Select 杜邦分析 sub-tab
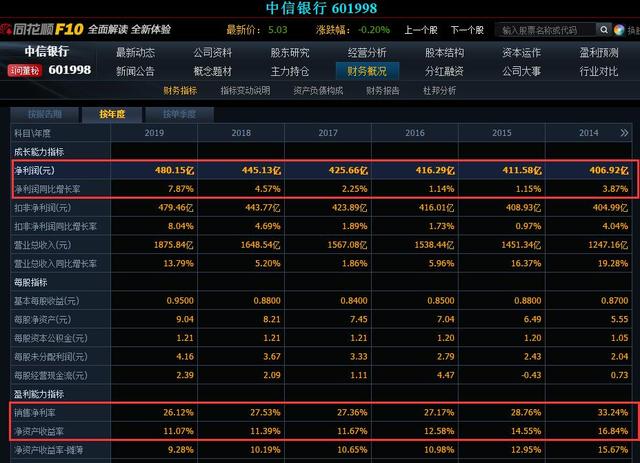Viewport: 640px width, 463px height. pos(439,91)
